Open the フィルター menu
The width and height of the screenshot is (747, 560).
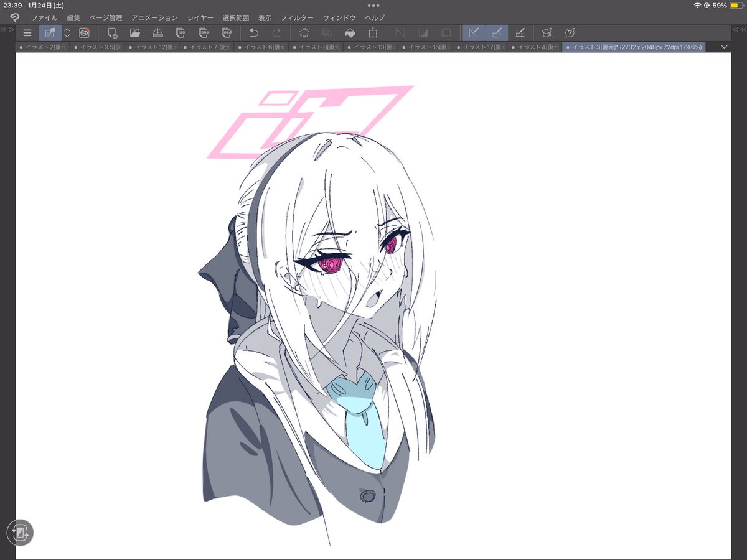(x=298, y=17)
